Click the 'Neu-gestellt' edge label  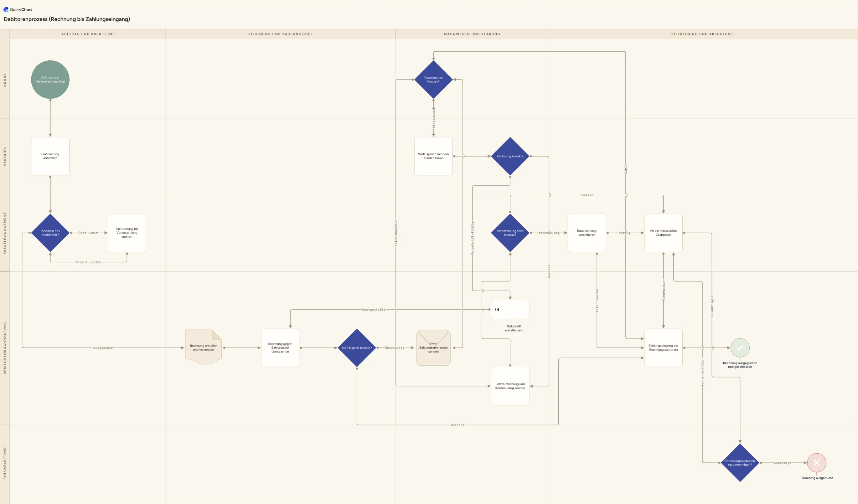pos(374,309)
